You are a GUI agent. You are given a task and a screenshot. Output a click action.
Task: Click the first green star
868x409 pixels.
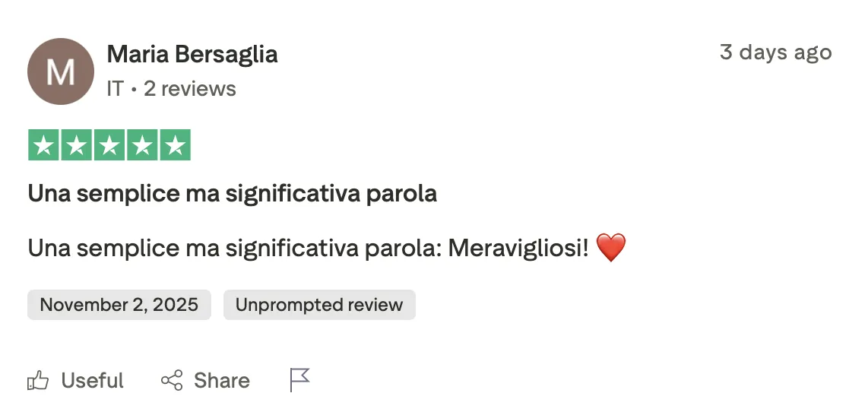pyautogui.click(x=44, y=145)
